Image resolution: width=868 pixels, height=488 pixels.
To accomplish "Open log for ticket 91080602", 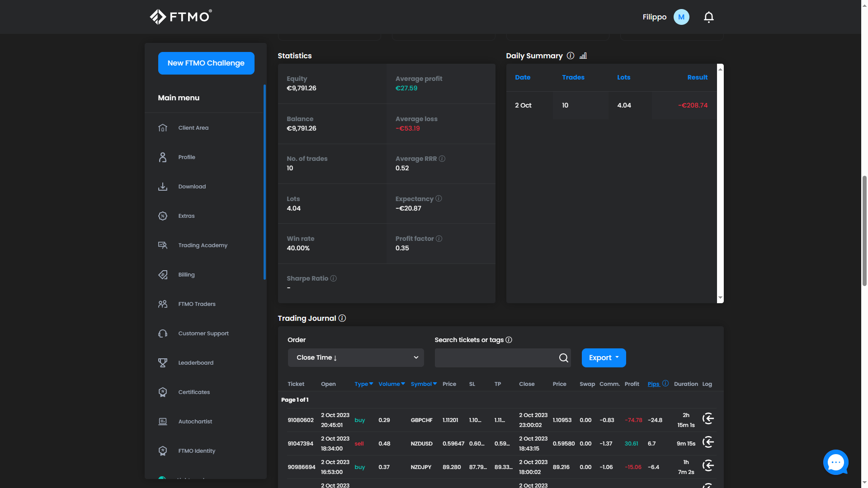I will click(x=708, y=419).
